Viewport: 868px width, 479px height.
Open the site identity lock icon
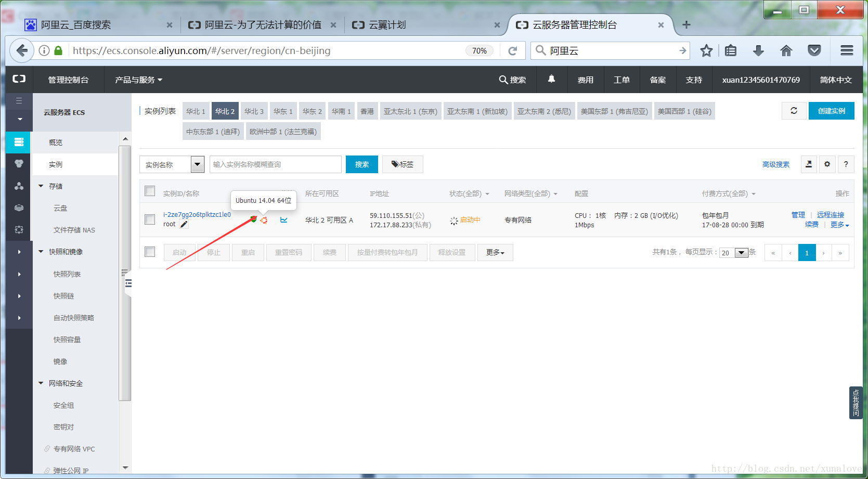(58, 50)
